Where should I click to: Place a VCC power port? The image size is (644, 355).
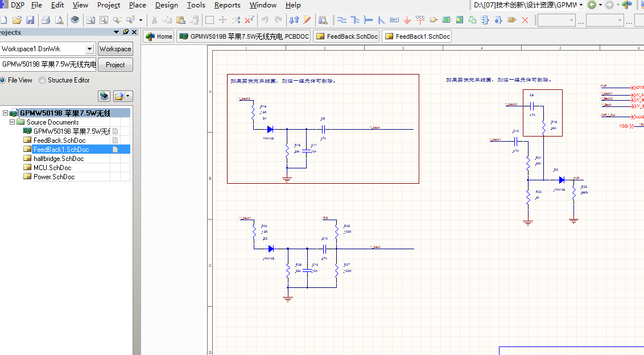pos(420,20)
